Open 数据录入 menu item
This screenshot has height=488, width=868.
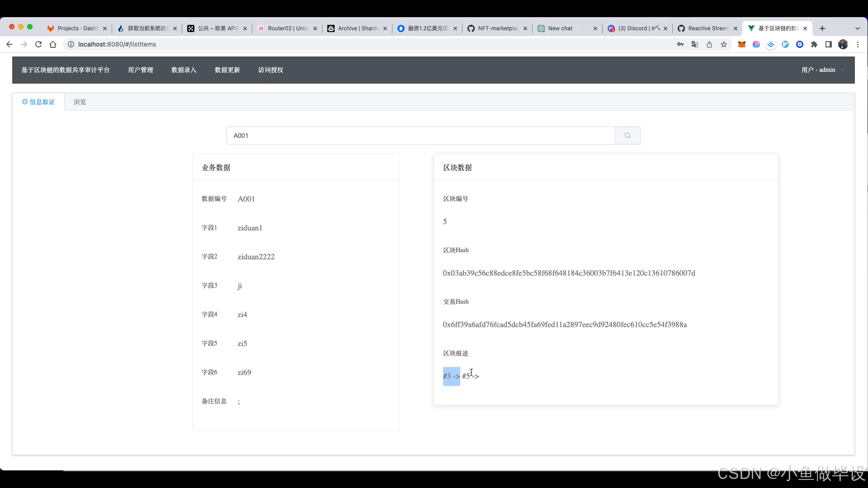(x=184, y=70)
